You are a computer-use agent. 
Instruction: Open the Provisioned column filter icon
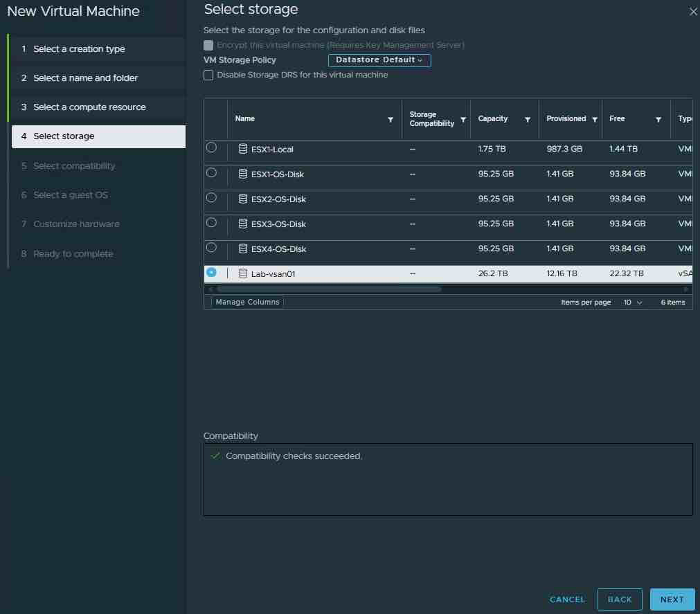pos(594,120)
